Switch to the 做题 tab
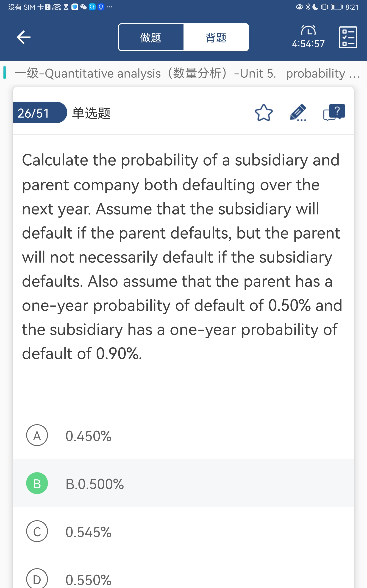Image resolution: width=367 pixels, height=588 pixels. pos(151,37)
